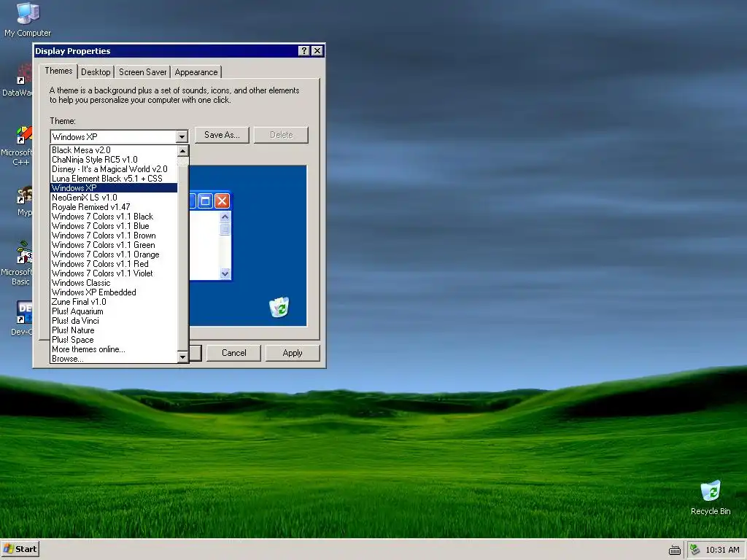The image size is (747, 560).
Task: Choose the Browse... entry
Action: [x=114, y=359]
